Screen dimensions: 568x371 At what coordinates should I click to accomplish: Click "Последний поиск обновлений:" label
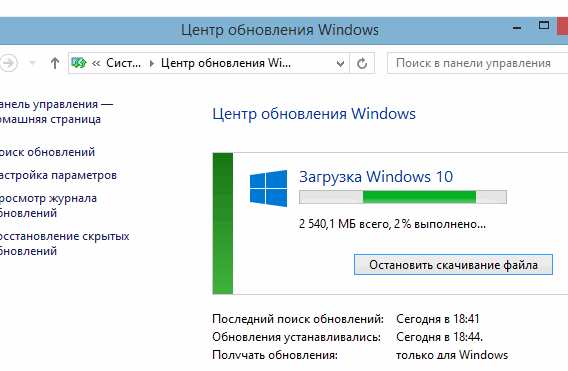[298, 319]
